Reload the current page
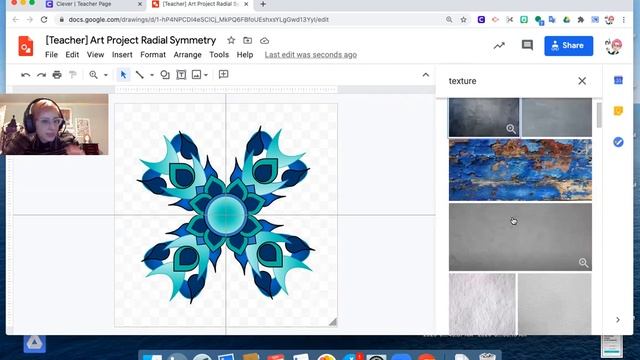Screen dimensions: 640x360 coord(44,20)
